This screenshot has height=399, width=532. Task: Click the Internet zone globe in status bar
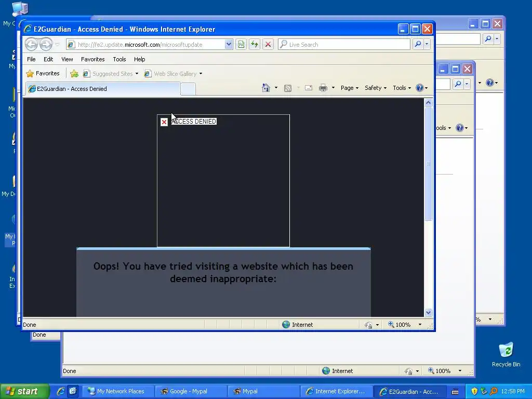point(286,325)
